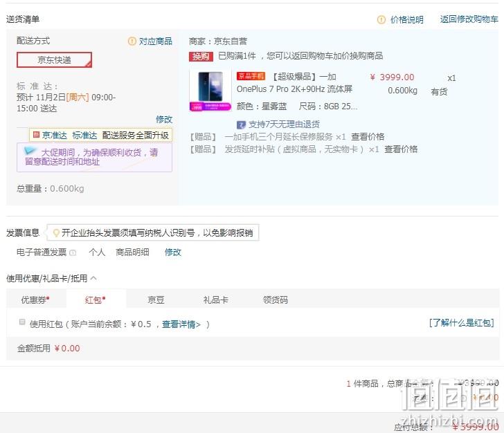Click the 京准达 link

coord(55,136)
